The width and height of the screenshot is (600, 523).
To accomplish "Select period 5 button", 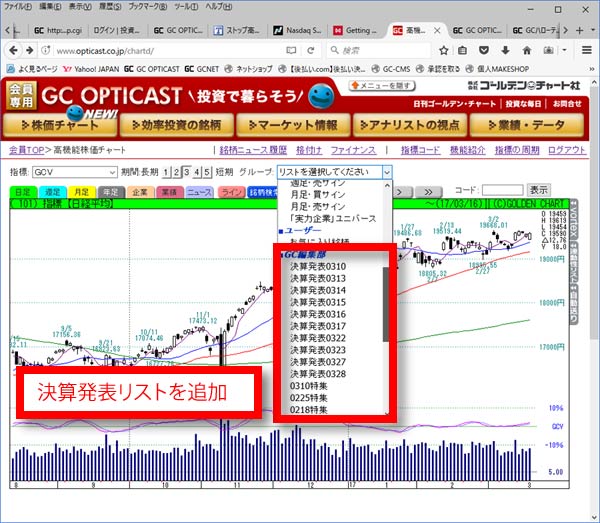I will pos(207,172).
